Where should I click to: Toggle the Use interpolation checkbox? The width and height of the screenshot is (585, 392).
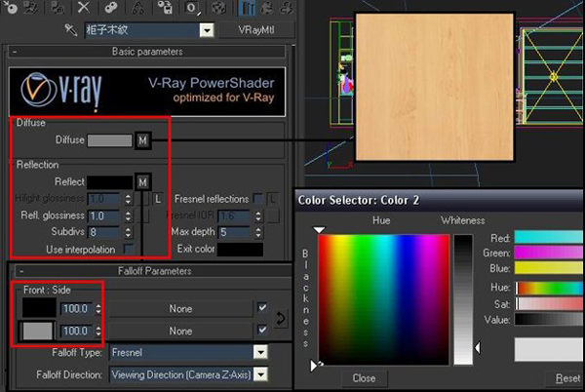click(128, 249)
